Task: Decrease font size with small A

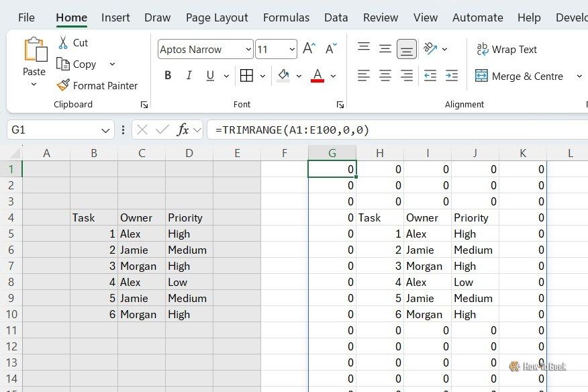Action: tap(331, 49)
